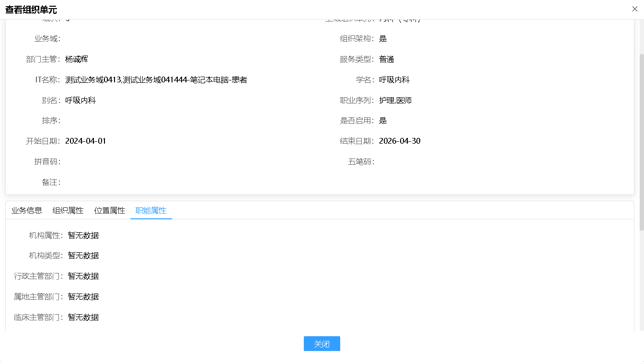644x362 pixels.
Task: Click 暂无数据 next to 机构属性
Action: coord(83,235)
